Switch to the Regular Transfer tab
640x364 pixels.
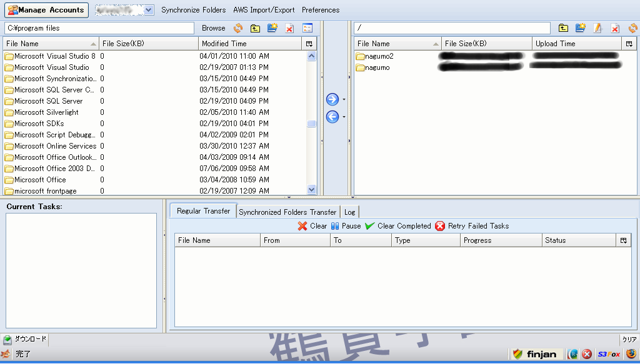[x=203, y=211]
